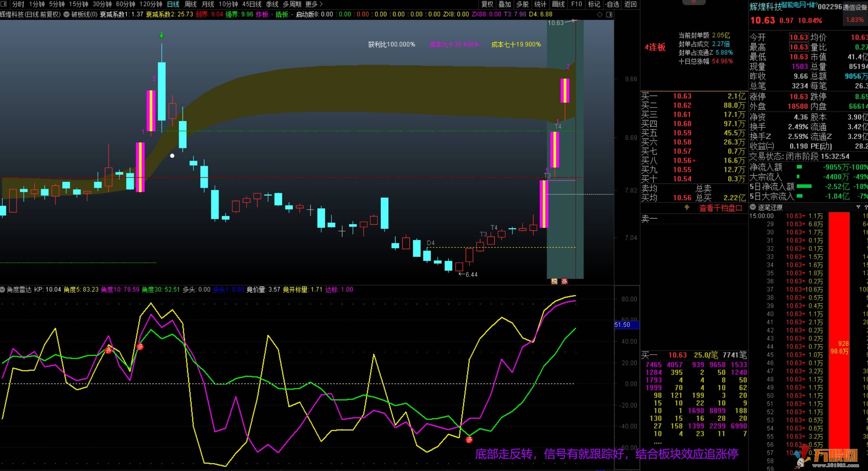This screenshot has height=471, width=868.
Task: Click the window layout icon in chart header
Action: 609,14
